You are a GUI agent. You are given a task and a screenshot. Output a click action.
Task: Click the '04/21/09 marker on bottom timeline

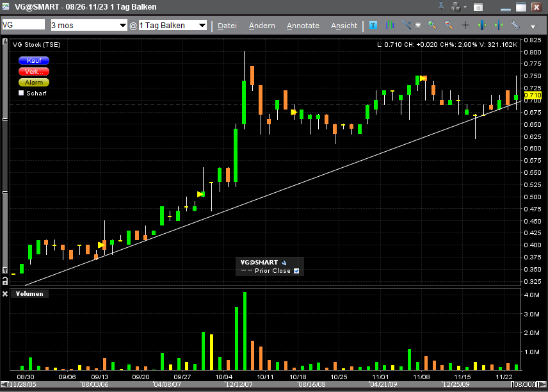tap(383, 384)
